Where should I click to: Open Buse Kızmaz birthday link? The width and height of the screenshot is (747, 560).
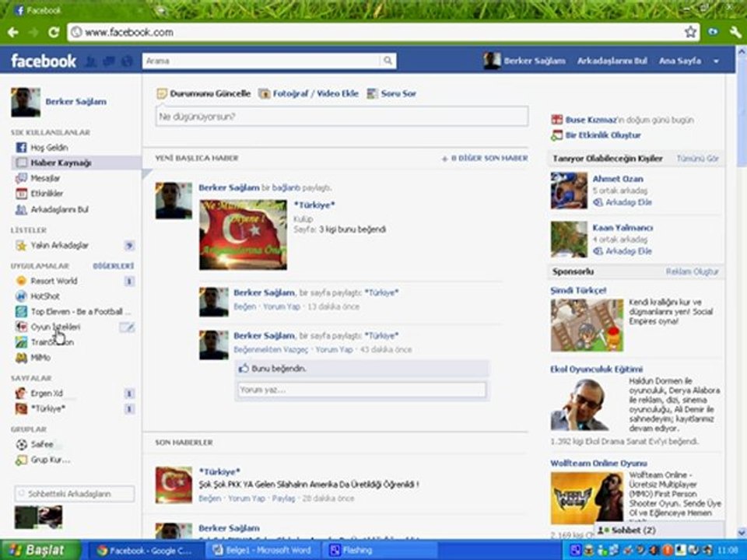[x=591, y=120]
